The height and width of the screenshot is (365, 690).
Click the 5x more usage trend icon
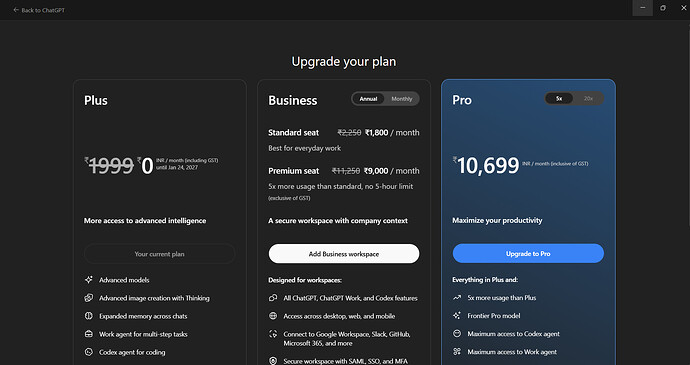(457, 298)
